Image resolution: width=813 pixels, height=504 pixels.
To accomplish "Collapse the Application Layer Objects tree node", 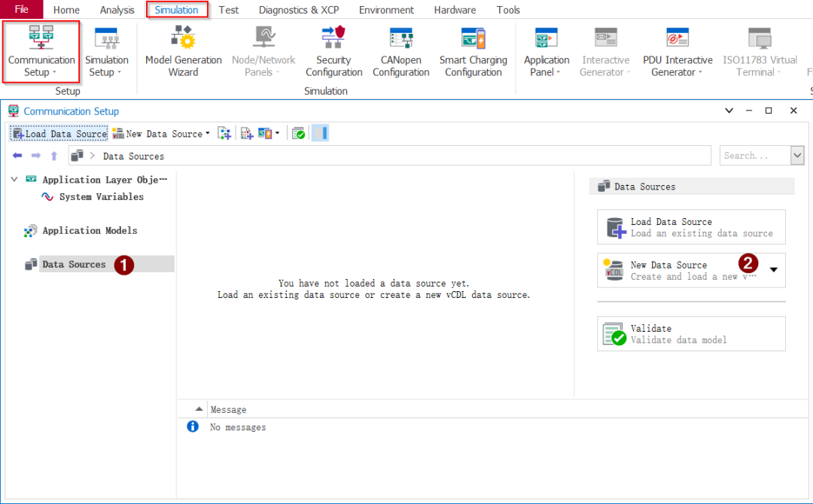I will click(x=14, y=179).
